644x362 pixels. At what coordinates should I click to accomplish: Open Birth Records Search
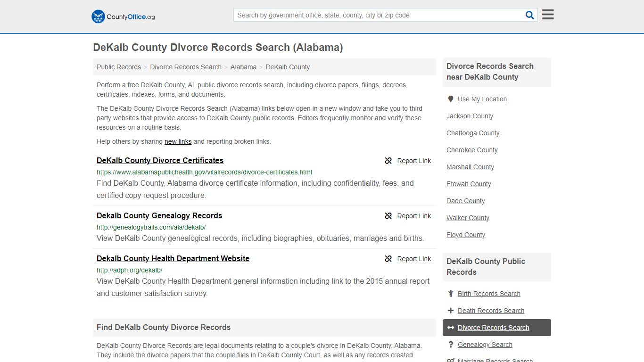(x=489, y=294)
